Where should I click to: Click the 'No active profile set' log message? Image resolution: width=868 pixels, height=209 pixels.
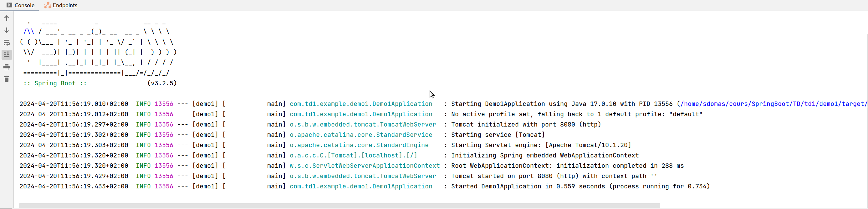(x=577, y=114)
